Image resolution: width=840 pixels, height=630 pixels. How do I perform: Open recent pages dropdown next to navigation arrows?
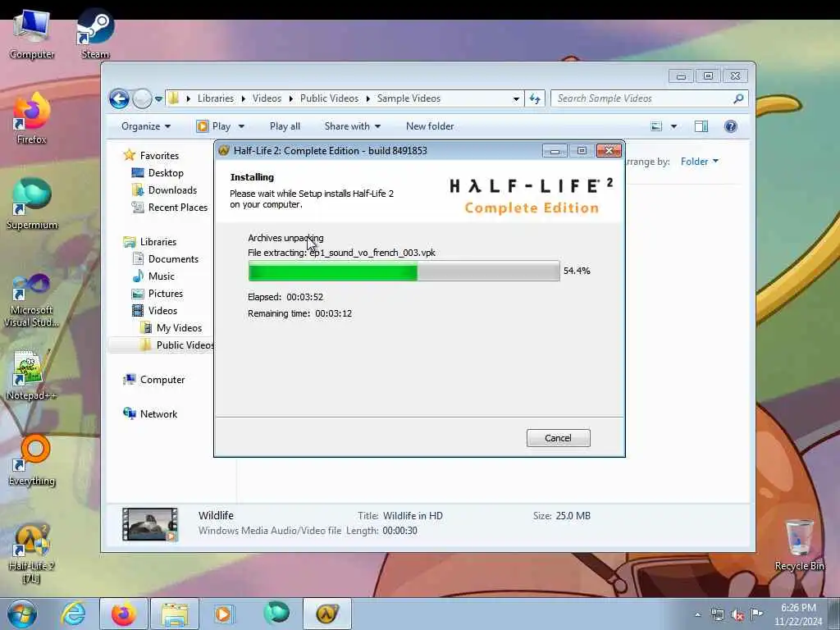(158, 99)
